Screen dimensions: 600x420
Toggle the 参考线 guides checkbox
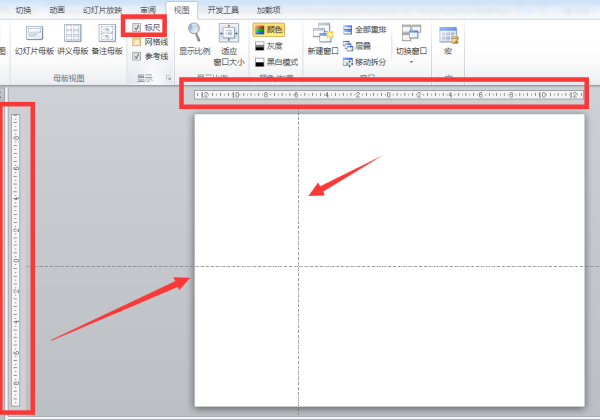[x=137, y=56]
